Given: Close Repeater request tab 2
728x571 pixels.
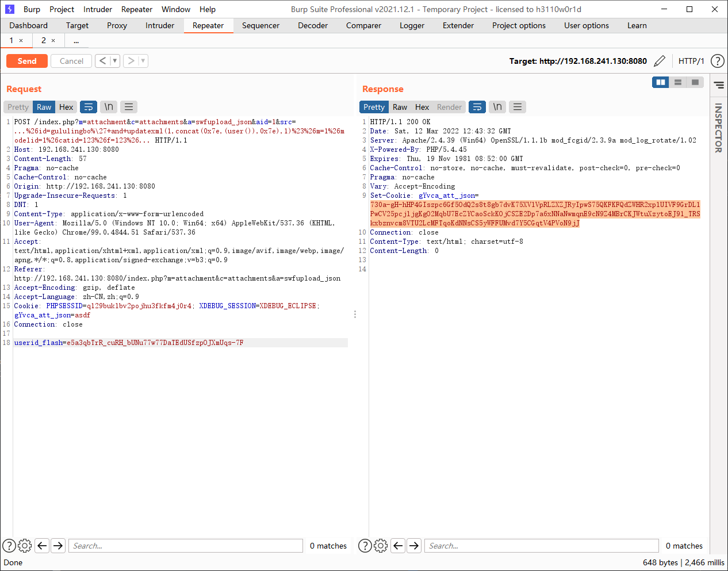Looking at the screenshot, I should pyautogui.click(x=53, y=41).
